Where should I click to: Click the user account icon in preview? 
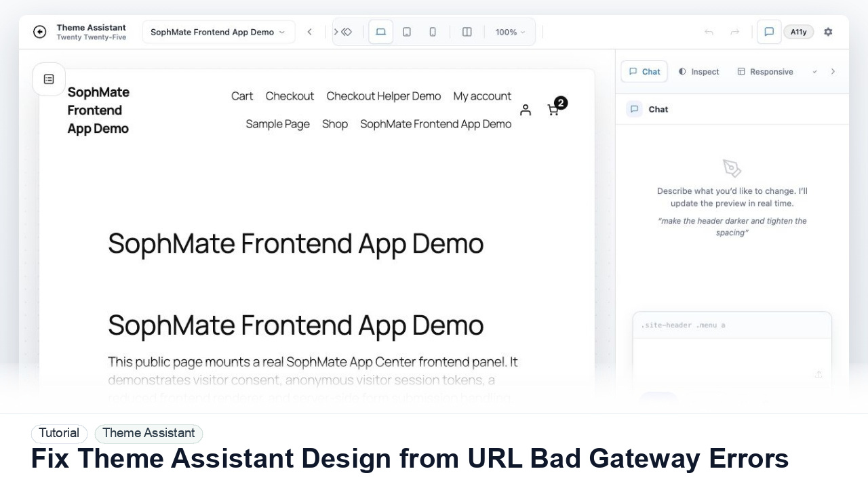[x=526, y=110]
